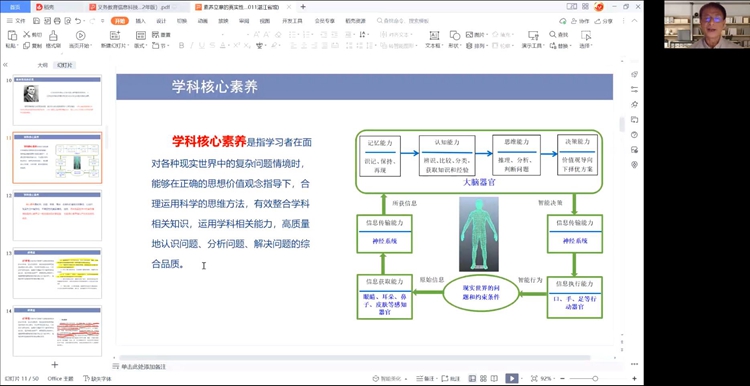Open the 视图 (View) ribbon tab

point(265,21)
